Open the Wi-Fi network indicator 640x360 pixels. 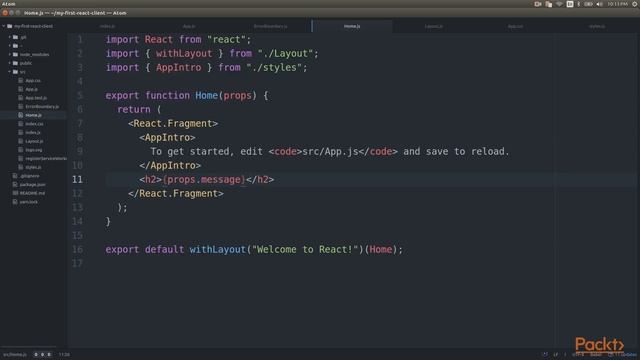coord(559,4)
